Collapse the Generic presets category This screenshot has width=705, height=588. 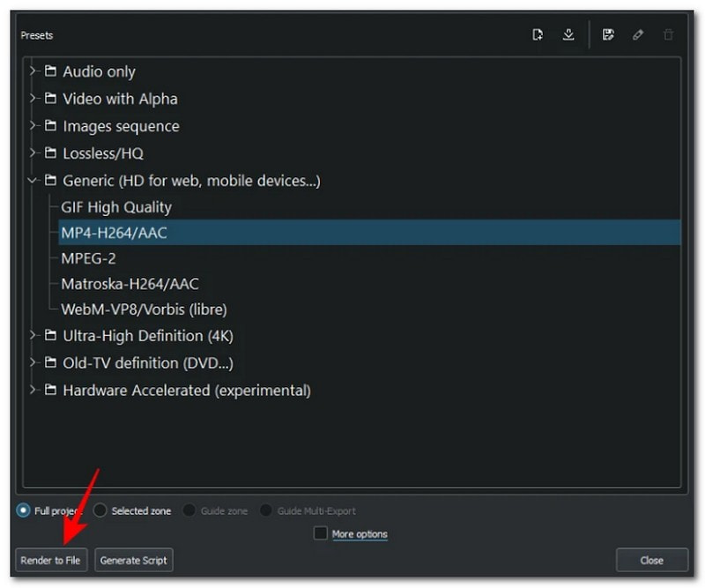(33, 180)
